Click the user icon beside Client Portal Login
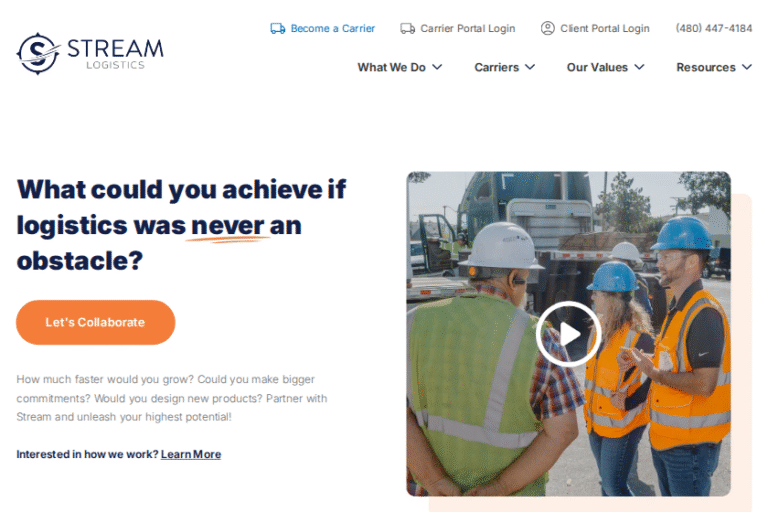Screen dimensions: 768x512 (548, 28)
